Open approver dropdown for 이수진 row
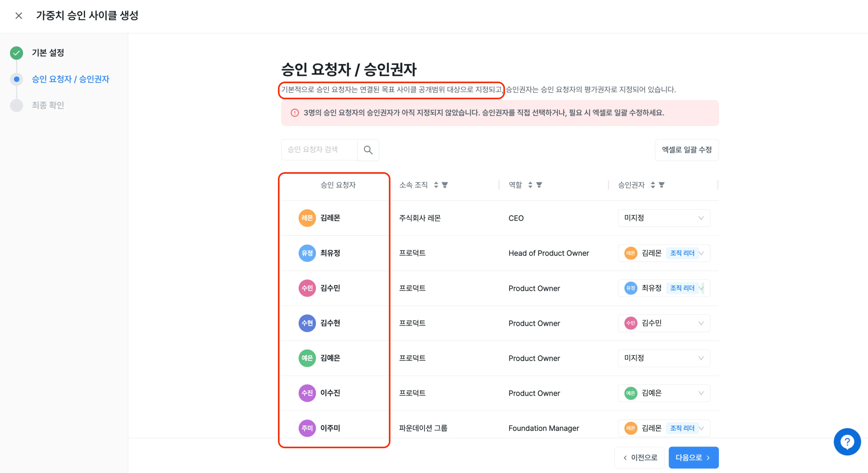This screenshot has height=473, width=868. [664, 393]
